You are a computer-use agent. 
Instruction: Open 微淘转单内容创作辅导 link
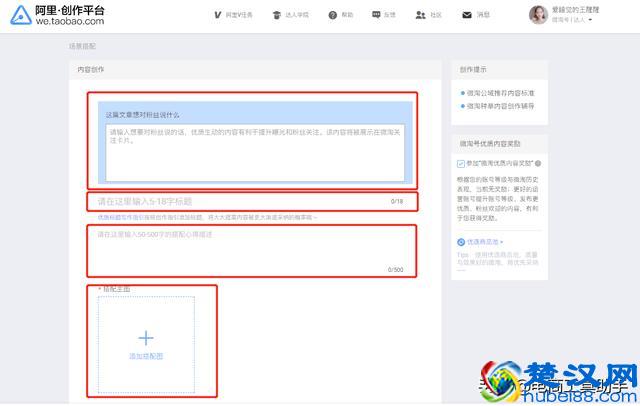pyautogui.click(x=500, y=106)
